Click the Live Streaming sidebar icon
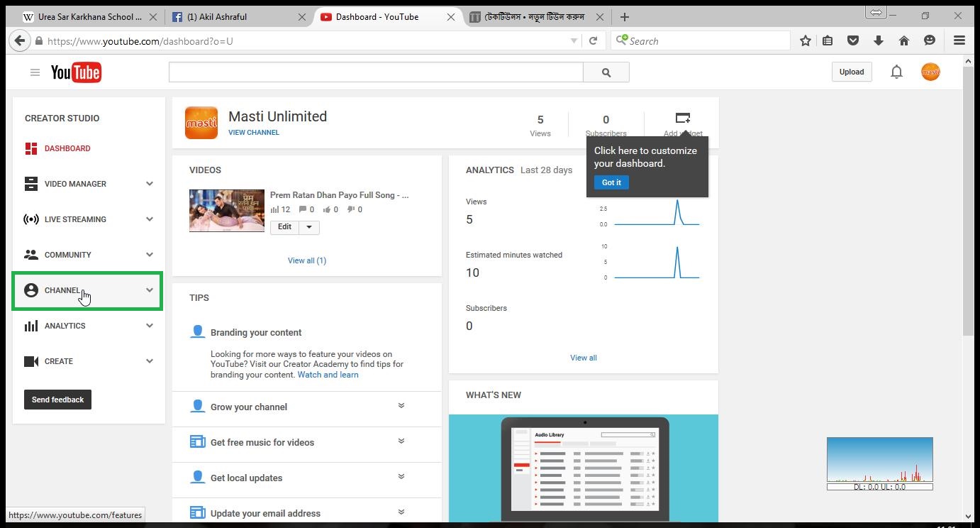This screenshot has width=980, height=528. click(x=31, y=219)
